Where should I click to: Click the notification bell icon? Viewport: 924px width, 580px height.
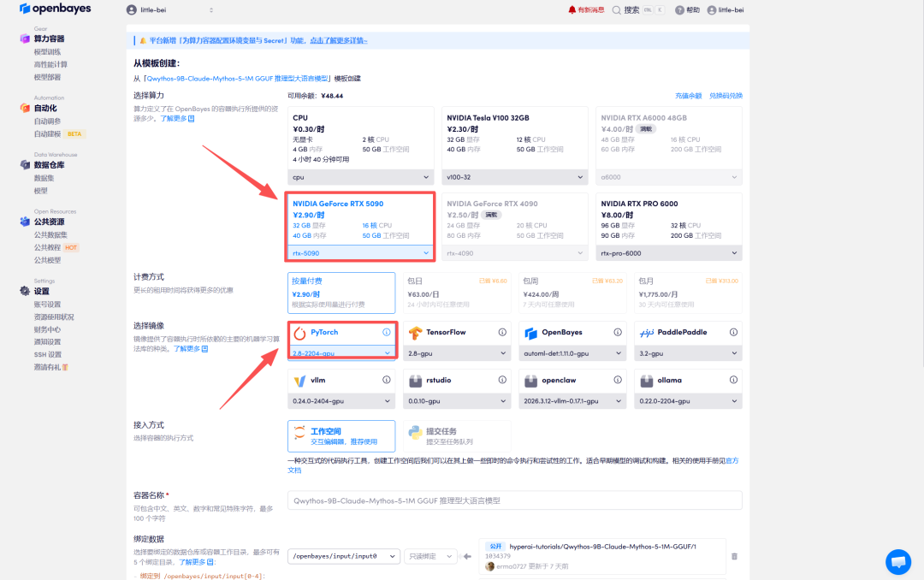(572, 10)
